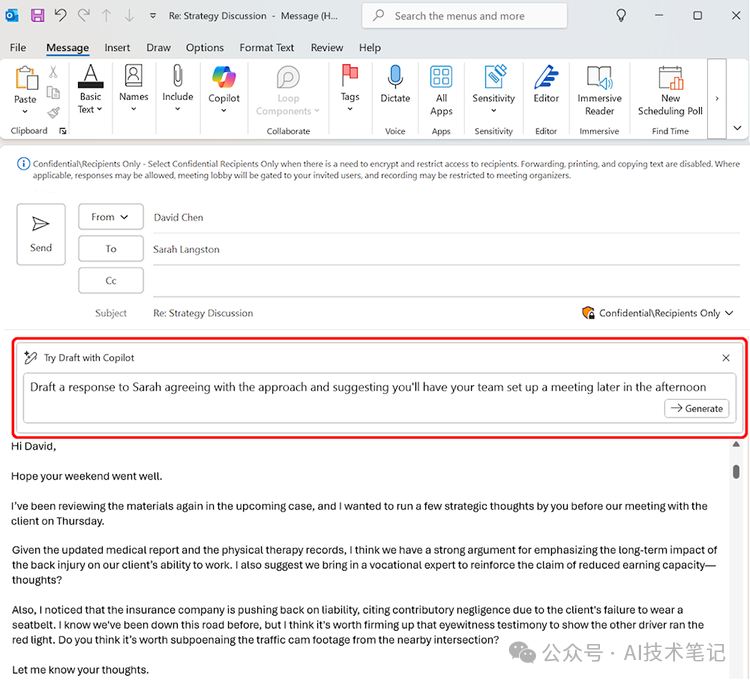
Task: Collapse the ribbon chevron
Action: [737, 128]
